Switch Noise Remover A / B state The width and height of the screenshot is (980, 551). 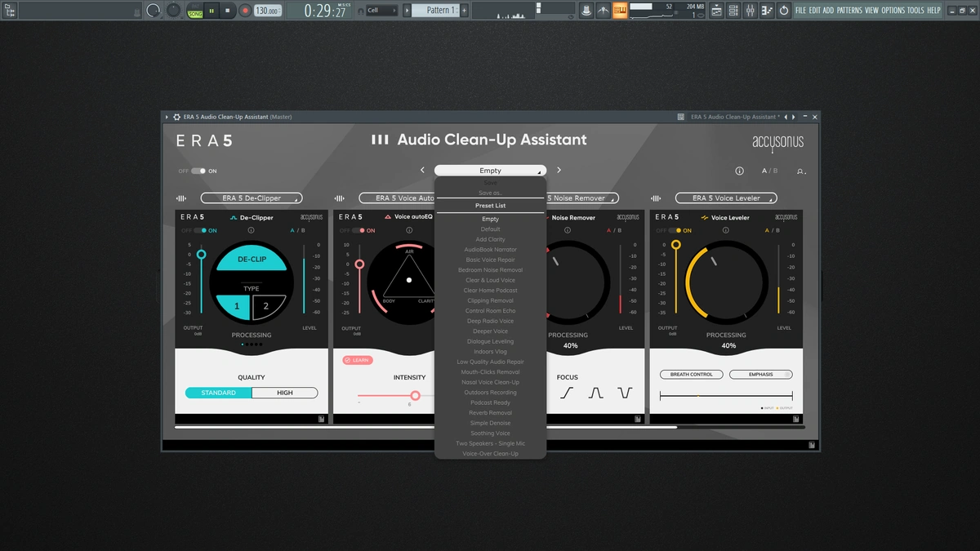click(613, 231)
